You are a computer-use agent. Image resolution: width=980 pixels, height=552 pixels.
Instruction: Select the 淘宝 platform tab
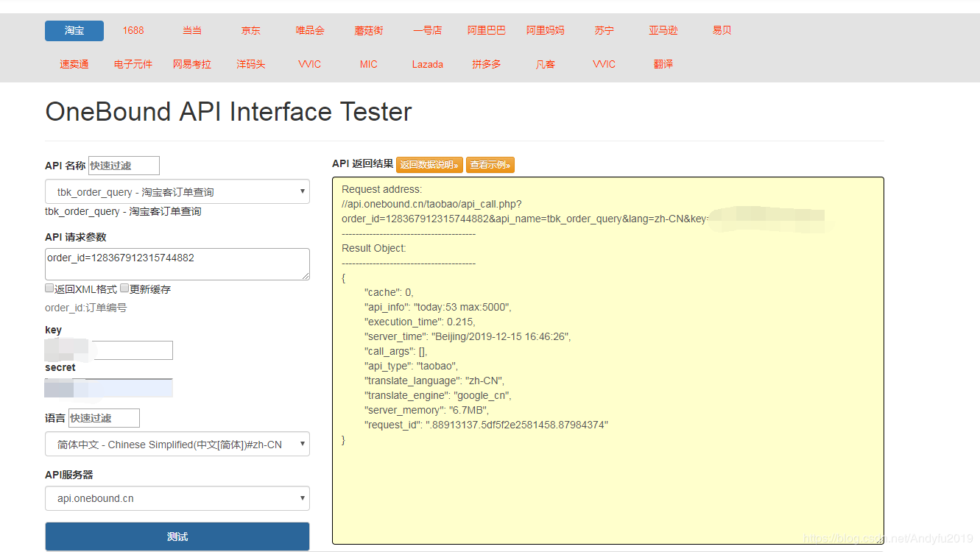pos(74,31)
